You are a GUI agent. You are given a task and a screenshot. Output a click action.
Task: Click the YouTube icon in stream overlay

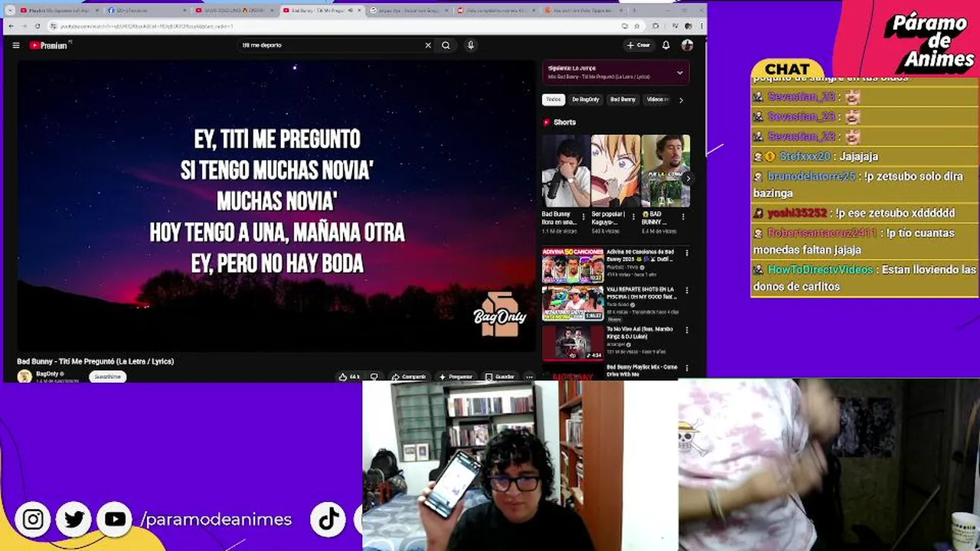[115, 520]
